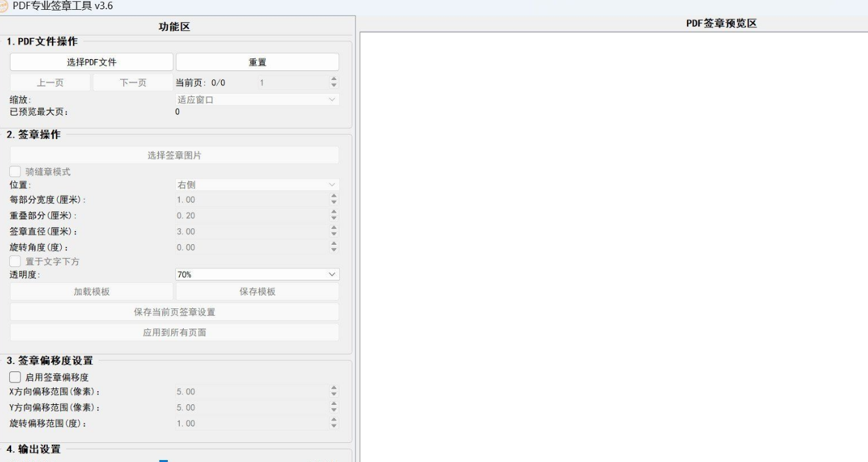Image resolution: width=868 pixels, height=462 pixels.
Task: Click the 应用到所有页面 button
Action: click(x=174, y=333)
